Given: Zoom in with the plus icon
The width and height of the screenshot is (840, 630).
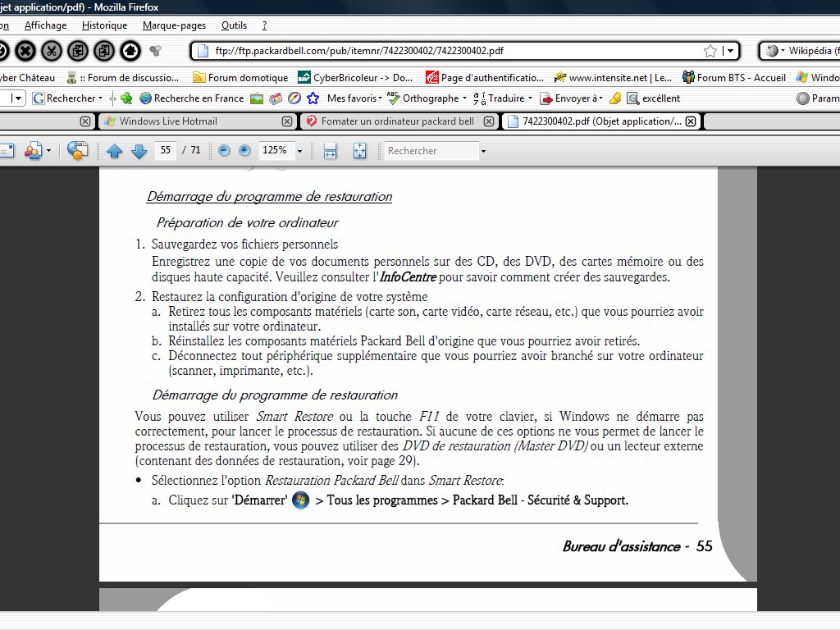Looking at the screenshot, I should 244,151.
